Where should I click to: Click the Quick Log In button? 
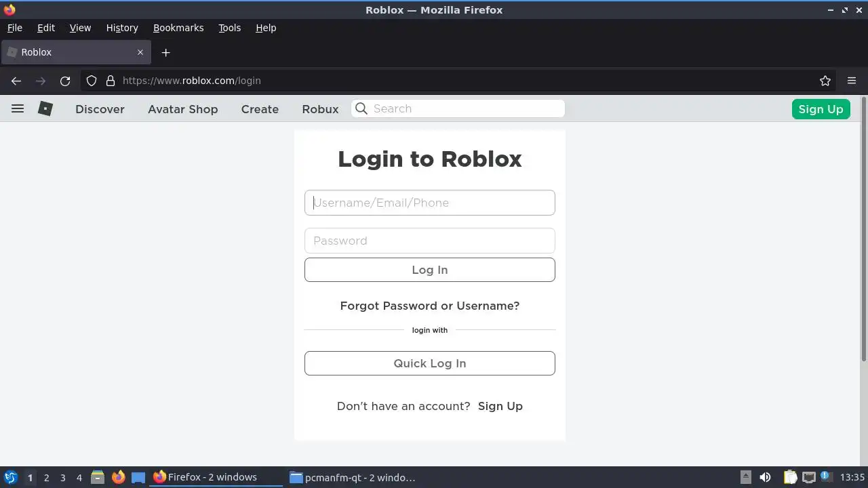(x=430, y=363)
